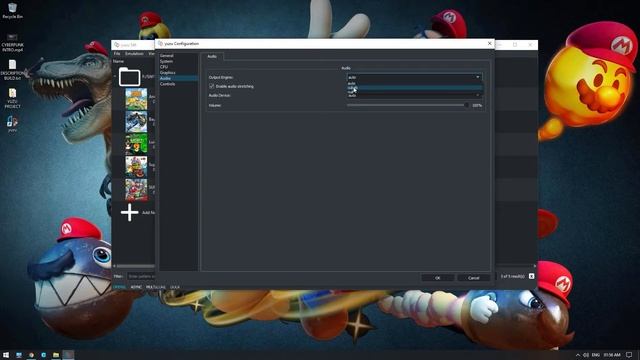Select Graphics in the configuration sidebar
The width and height of the screenshot is (640, 360).
click(x=167, y=72)
